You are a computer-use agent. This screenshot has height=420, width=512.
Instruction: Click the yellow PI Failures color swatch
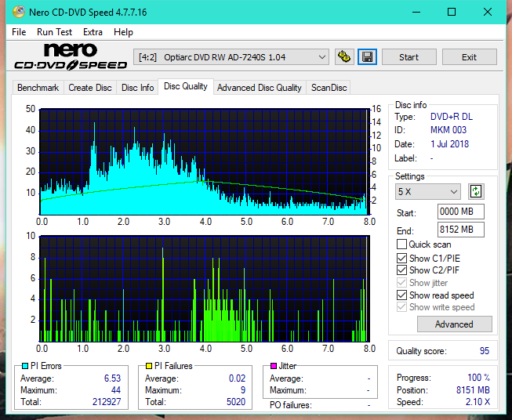[149, 366]
